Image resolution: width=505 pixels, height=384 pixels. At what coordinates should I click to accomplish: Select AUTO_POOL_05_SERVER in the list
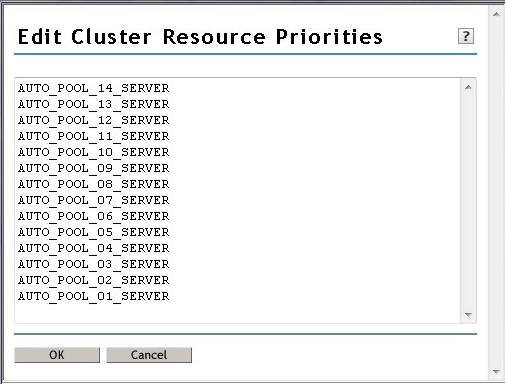[94, 232]
